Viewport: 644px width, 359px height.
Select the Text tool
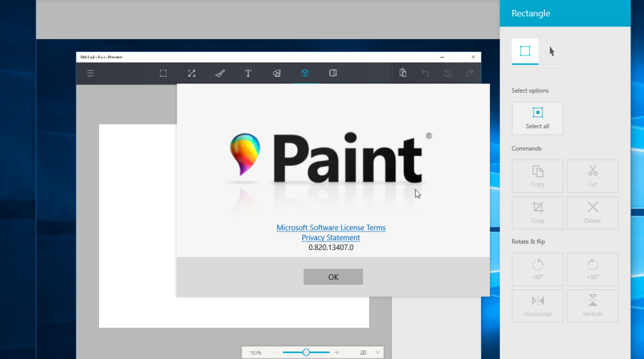coord(248,73)
